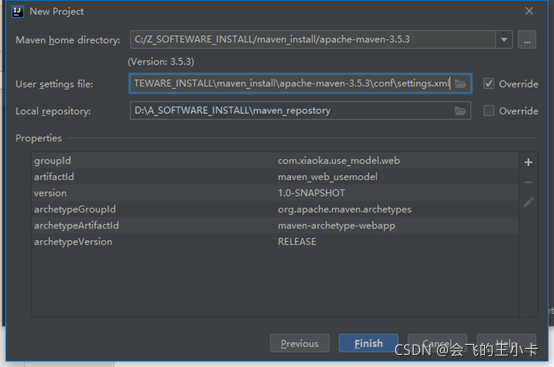Image resolution: width=554 pixels, height=367 pixels.
Task: Go back with Previous button
Action: click(x=300, y=343)
